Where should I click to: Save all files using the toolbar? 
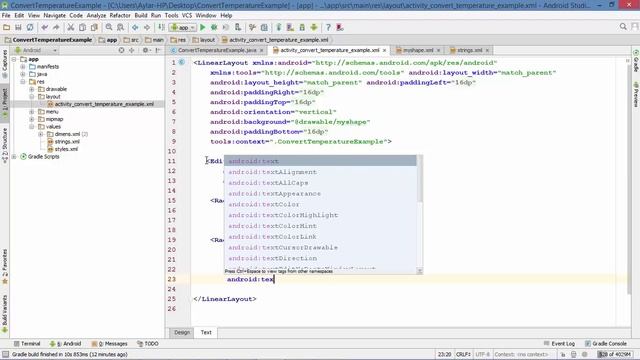coord(18,27)
